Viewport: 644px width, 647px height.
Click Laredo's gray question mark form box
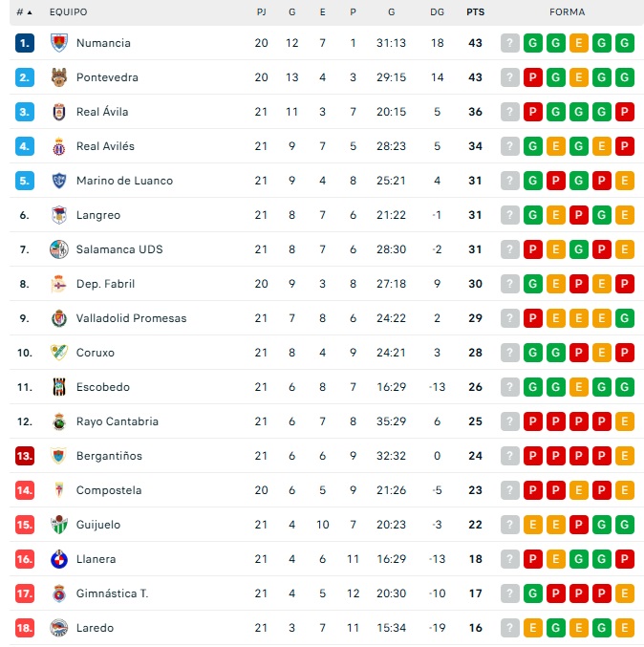point(510,628)
